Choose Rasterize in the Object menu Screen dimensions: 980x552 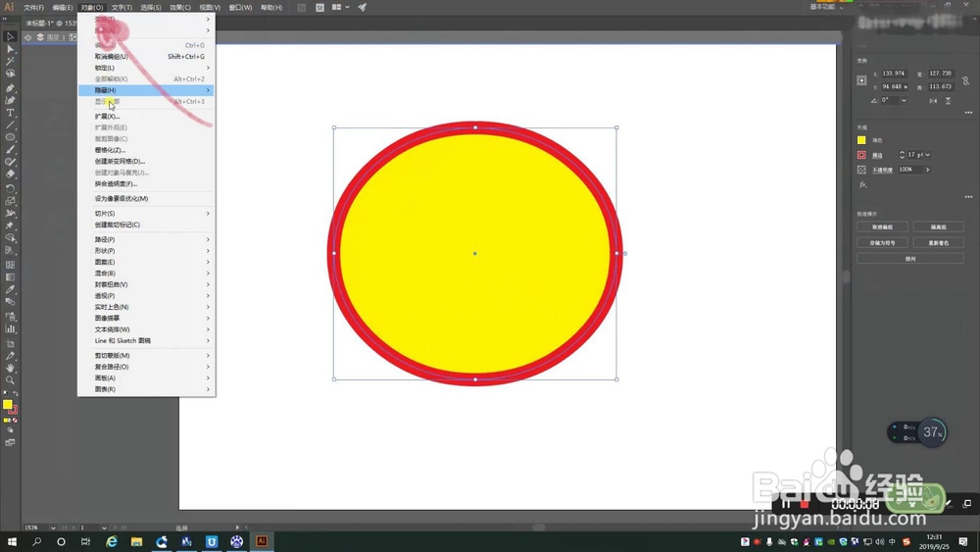point(146,150)
